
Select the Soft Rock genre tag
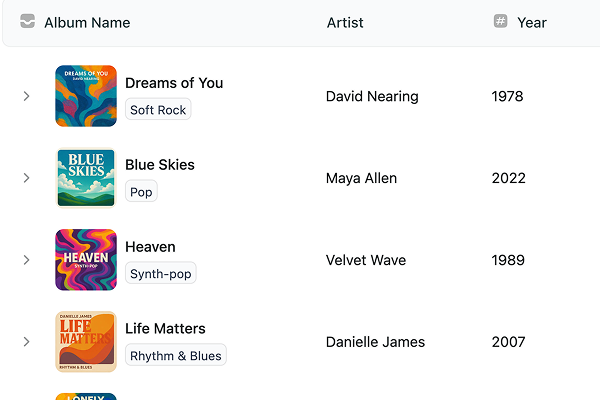click(x=158, y=110)
